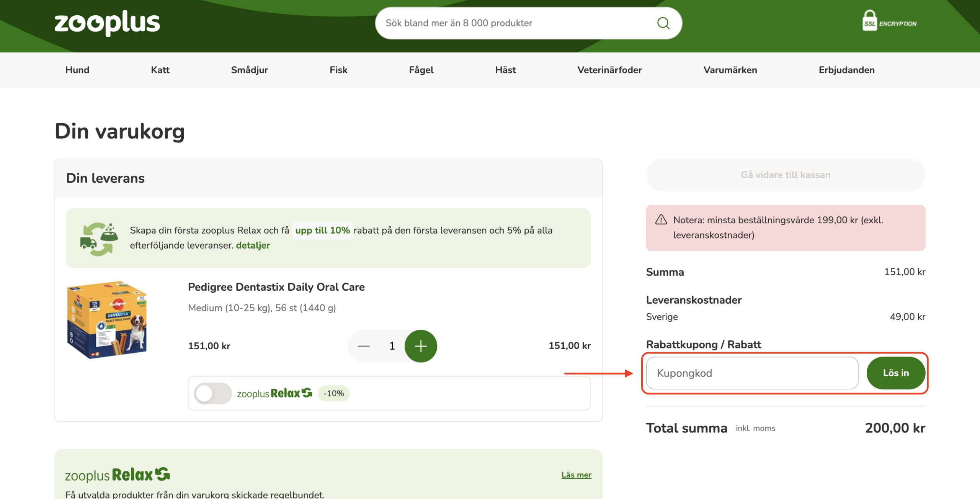Toggle zooplus Relax subscription switch
980x499 pixels.
pos(213,393)
